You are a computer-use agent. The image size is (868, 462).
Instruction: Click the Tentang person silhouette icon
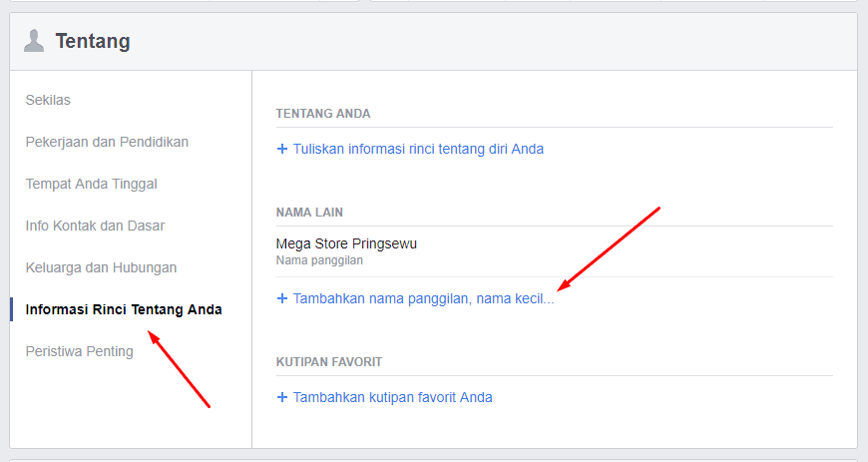pyautogui.click(x=34, y=42)
